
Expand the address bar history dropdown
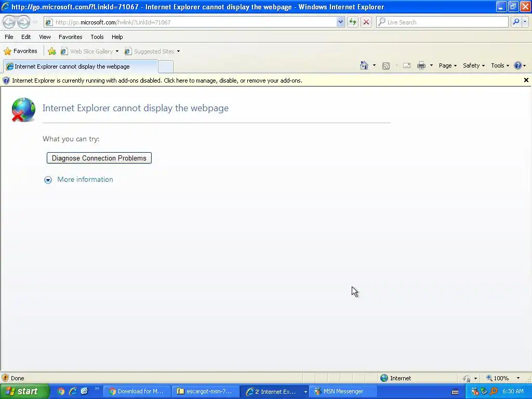click(x=340, y=22)
